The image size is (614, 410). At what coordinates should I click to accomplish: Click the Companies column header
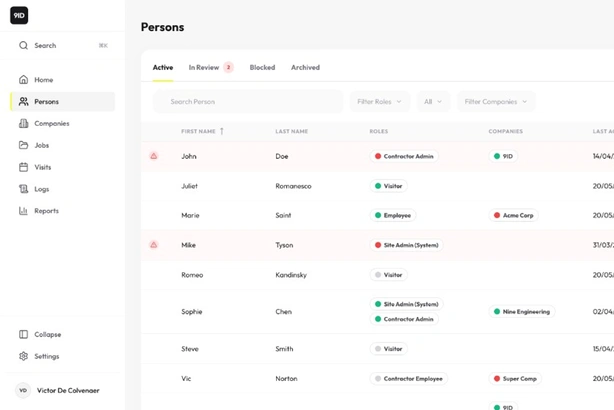tap(506, 131)
